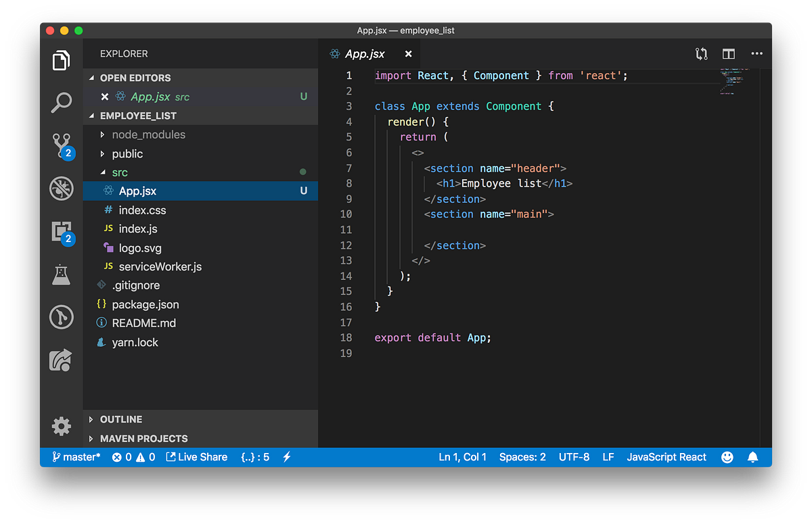Switch to the App.jsx editor tab
Viewport: 812px width, 524px height.
(x=365, y=53)
